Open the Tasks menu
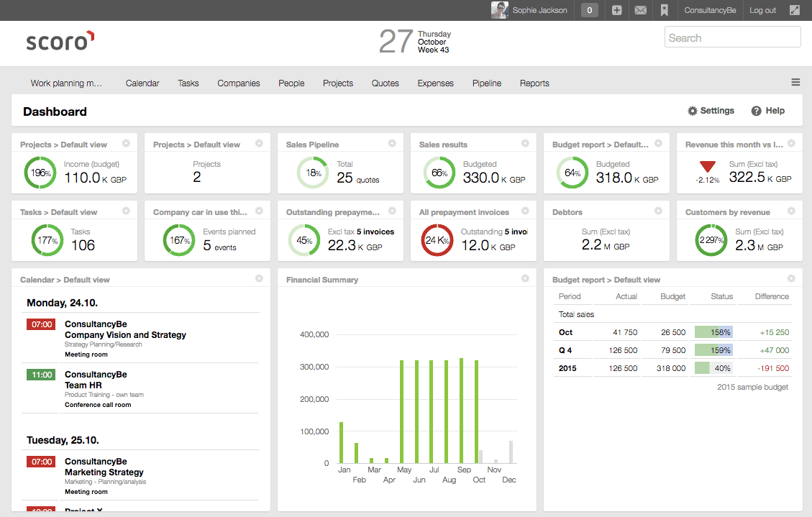This screenshot has height=517, width=812. 188,83
